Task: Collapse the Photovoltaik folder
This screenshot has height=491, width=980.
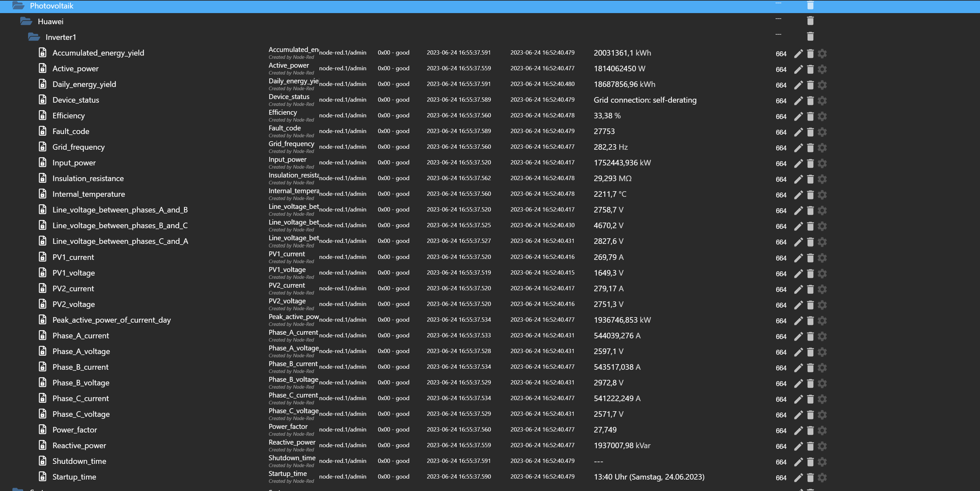Action: 18,6
